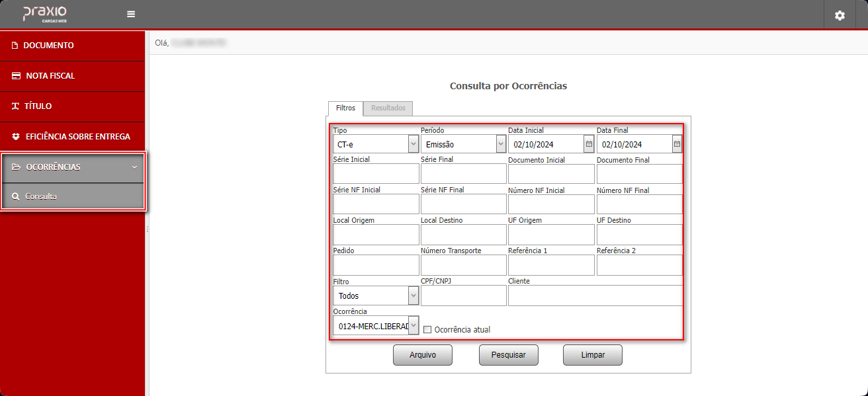Click the Nota Fiscal card icon
The width and height of the screenshot is (868, 396).
click(x=16, y=76)
